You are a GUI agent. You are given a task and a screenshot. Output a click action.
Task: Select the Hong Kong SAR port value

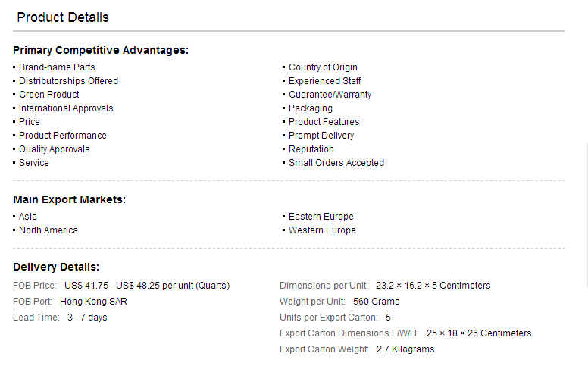[x=94, y=302]
